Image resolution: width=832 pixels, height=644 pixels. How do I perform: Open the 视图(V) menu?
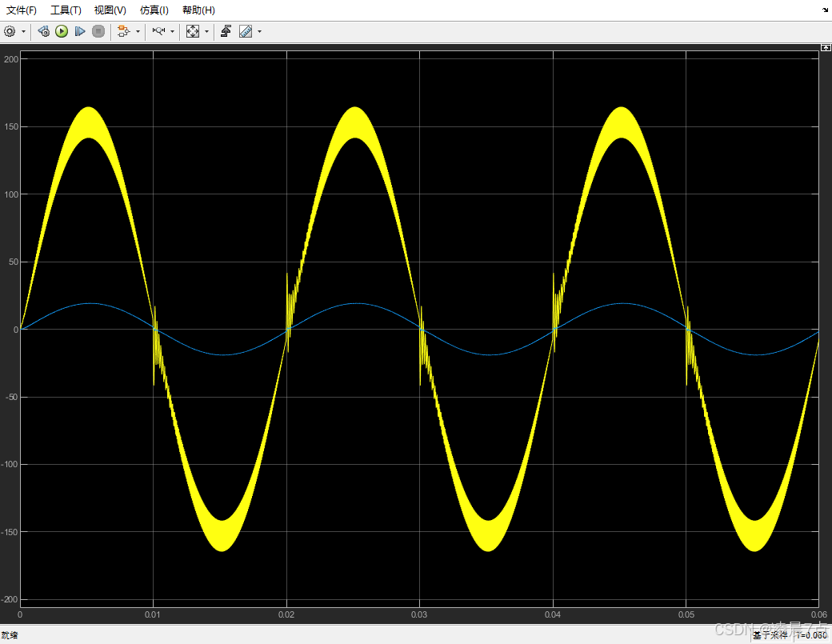(110, 10)
